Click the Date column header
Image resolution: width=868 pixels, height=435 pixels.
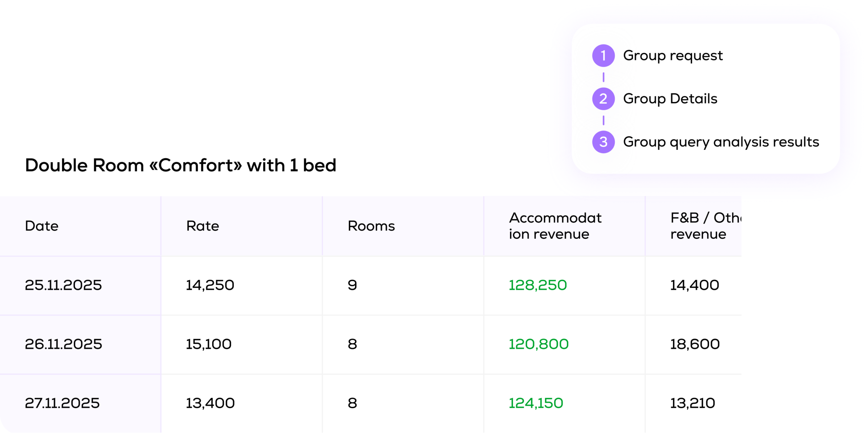coord(42,226)
